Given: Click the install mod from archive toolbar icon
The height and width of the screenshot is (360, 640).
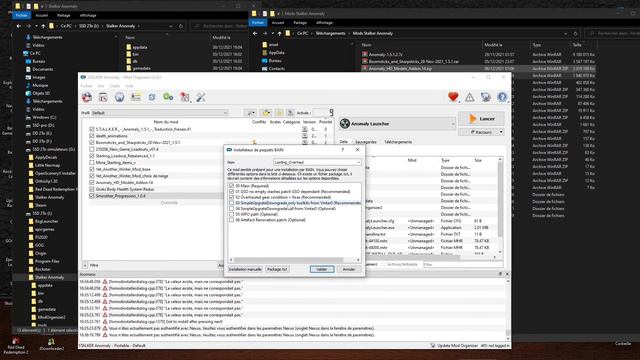Looking at the screenshot, I should click(x=103, y=97).
